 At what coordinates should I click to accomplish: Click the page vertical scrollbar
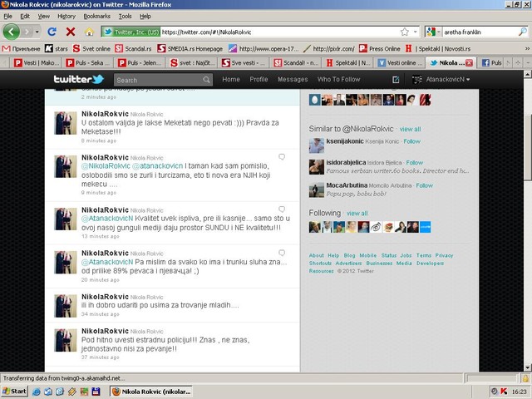coord(527,208)
